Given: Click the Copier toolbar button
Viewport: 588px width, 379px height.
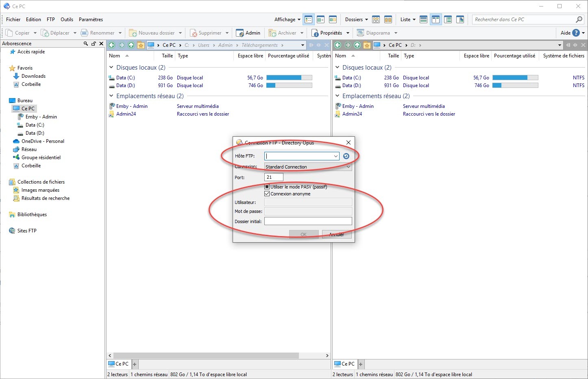Looking at the screenshot, I should 17,33.
